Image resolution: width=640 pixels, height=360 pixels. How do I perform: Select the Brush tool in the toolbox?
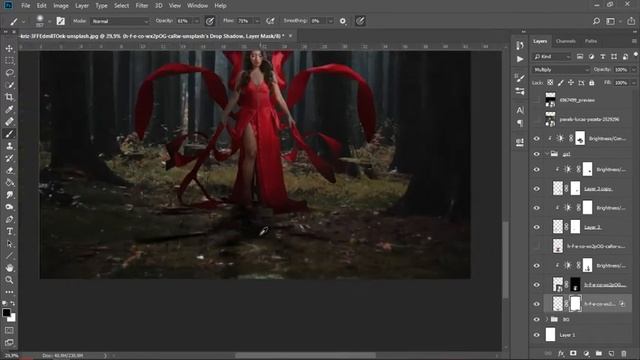click(x=9, y=134)
